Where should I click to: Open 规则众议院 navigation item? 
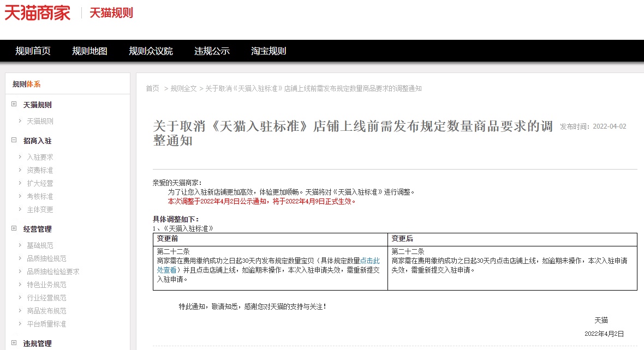151,51
